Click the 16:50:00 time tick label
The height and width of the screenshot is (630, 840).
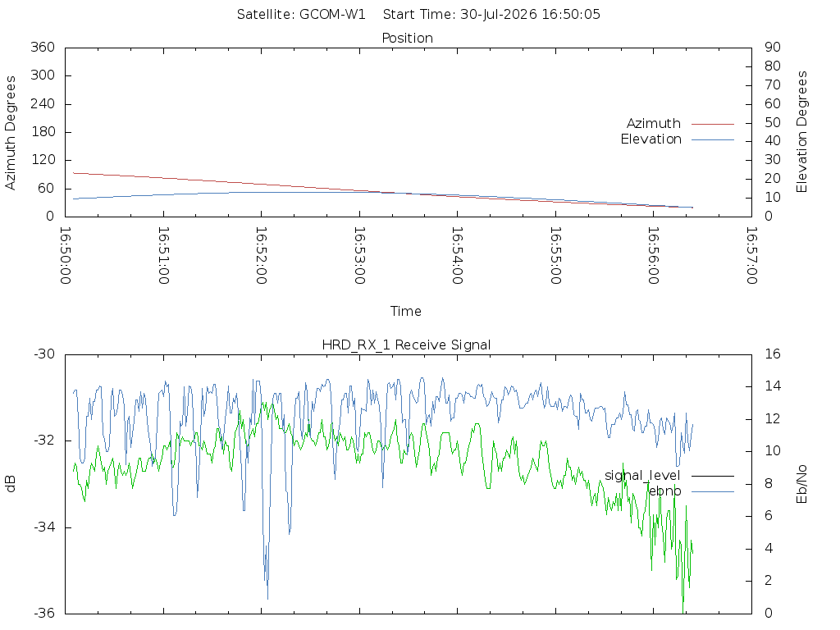pyautogui.click(x=66, y=256)
